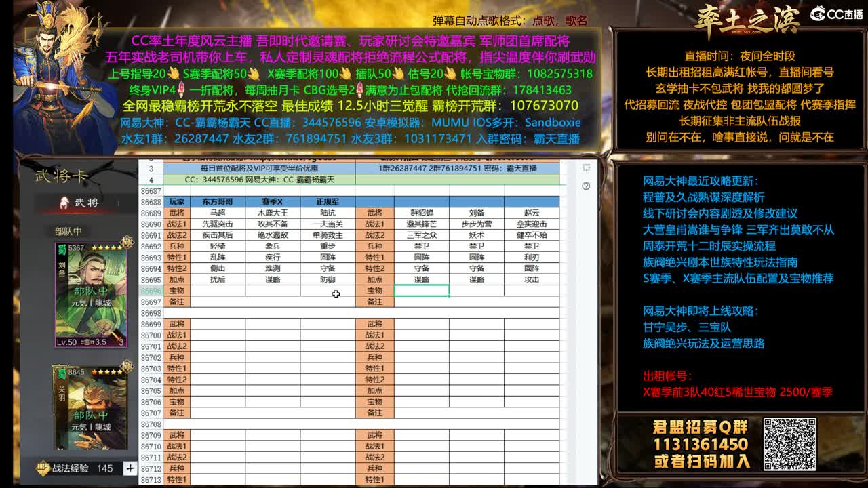
Task: Click the 极 badge on 关羽 card
Action: (126, 367)
